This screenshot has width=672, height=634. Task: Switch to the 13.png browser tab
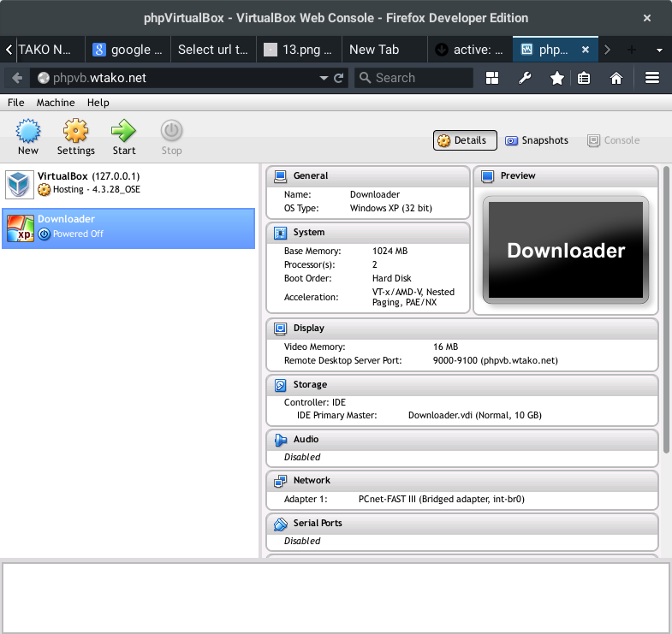[x=299, y=50]
